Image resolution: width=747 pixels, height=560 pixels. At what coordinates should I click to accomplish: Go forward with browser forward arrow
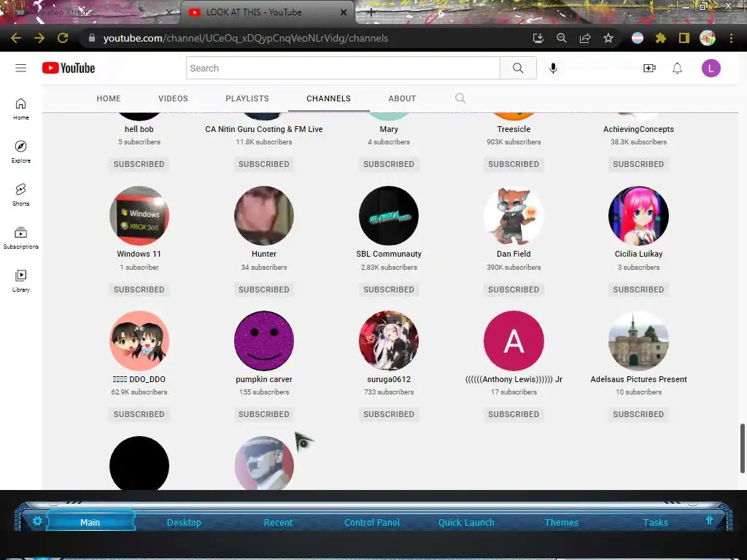point(39,38)
